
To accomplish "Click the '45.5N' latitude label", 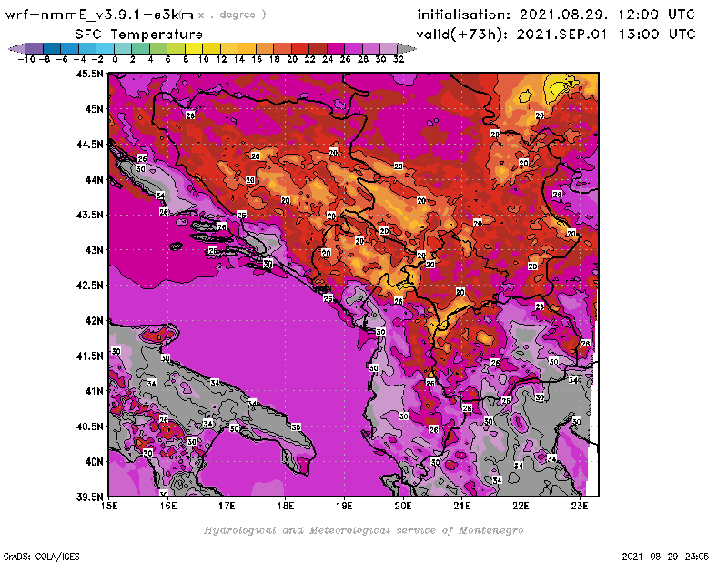I will tap(90, 74).
